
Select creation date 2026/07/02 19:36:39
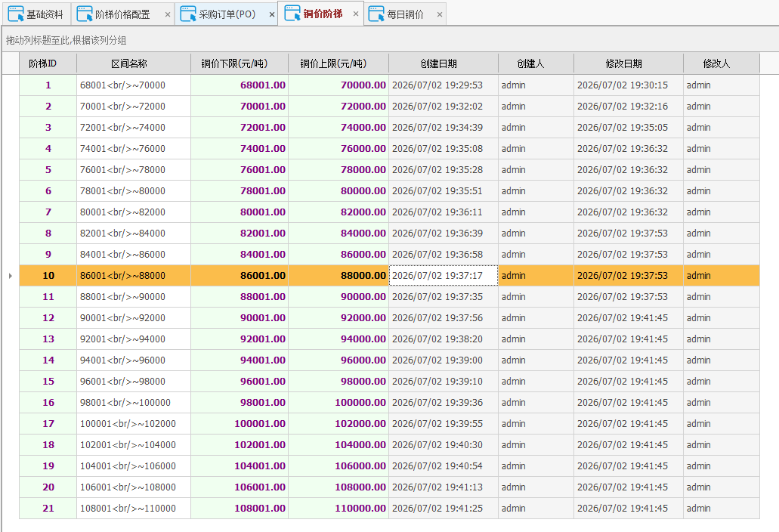click(444, 233)
